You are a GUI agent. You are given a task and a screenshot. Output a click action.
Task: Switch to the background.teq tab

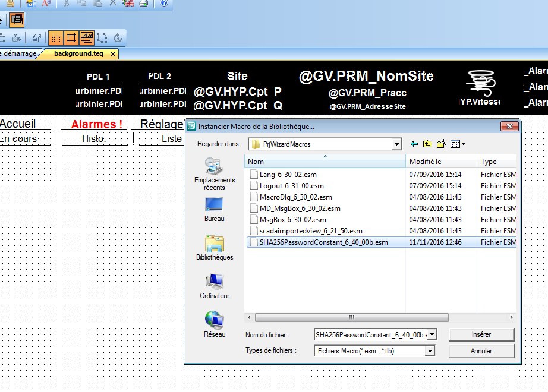[78, 53]
